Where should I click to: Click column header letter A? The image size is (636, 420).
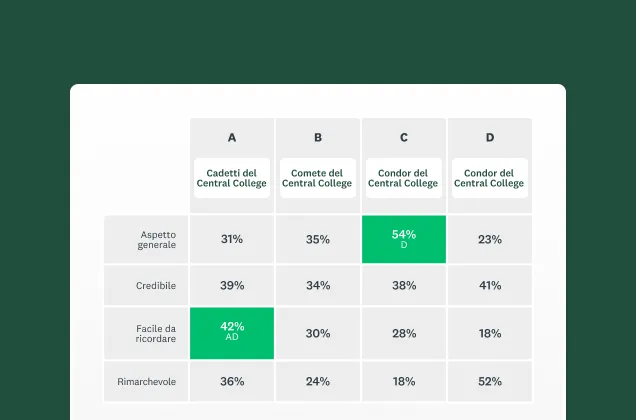click(232, 138)
